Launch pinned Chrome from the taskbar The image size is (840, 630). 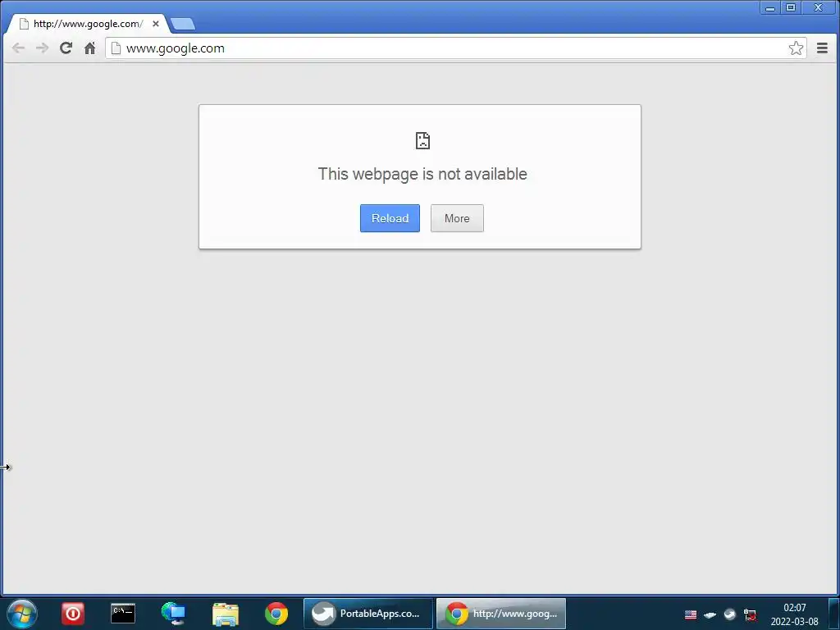pyautogui.click(x=276, y=614)
